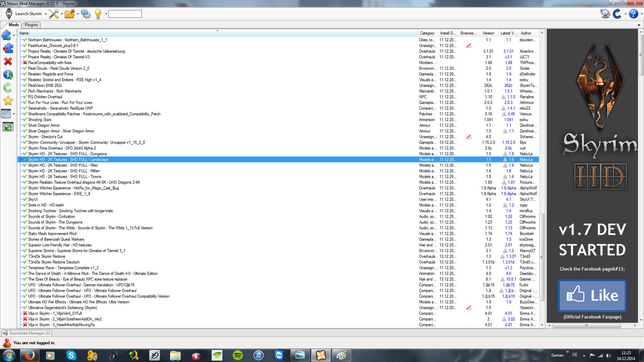Click the red X delete mod icon
Screen dimensions: 644x362
[8, 61]
